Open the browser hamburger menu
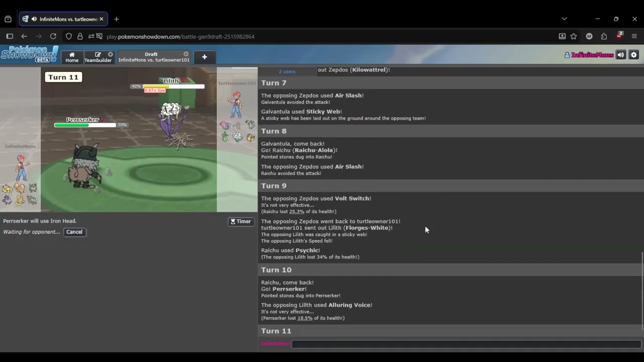 [x=634, y=36]
